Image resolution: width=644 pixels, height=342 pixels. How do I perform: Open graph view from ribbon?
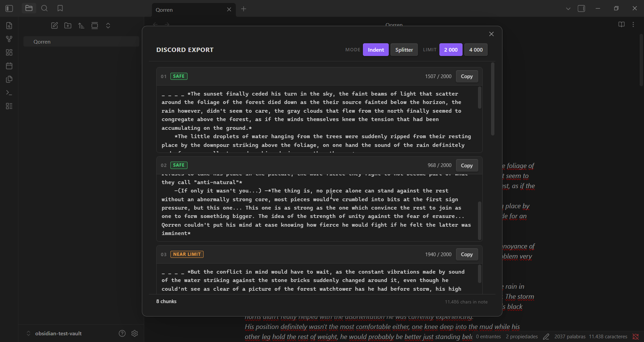[9, 39]
